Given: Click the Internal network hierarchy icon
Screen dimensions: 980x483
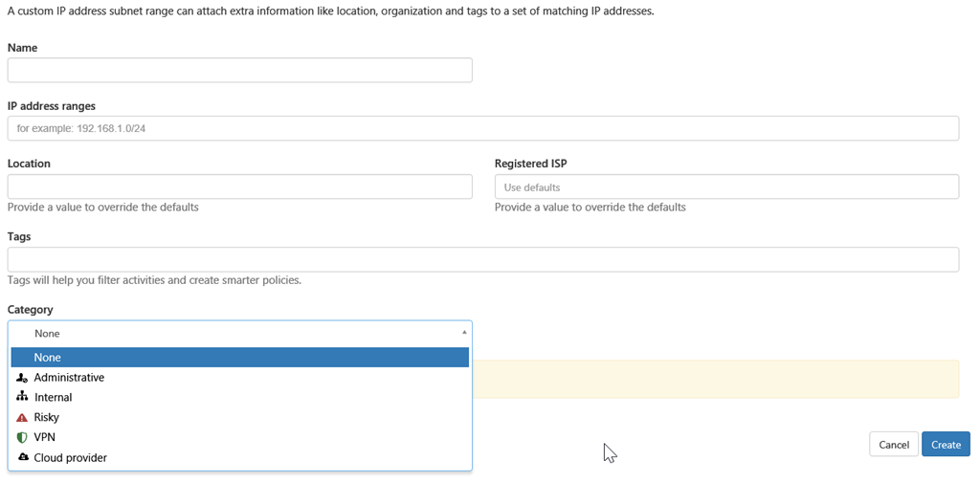Looking at the screenshot, I should 22,397.
